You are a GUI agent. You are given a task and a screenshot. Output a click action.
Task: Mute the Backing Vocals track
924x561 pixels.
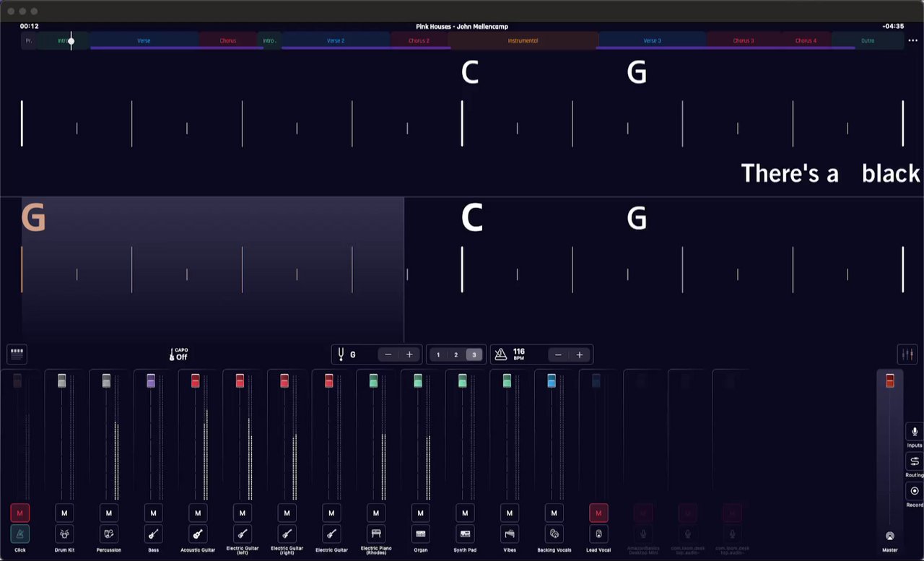554,513
